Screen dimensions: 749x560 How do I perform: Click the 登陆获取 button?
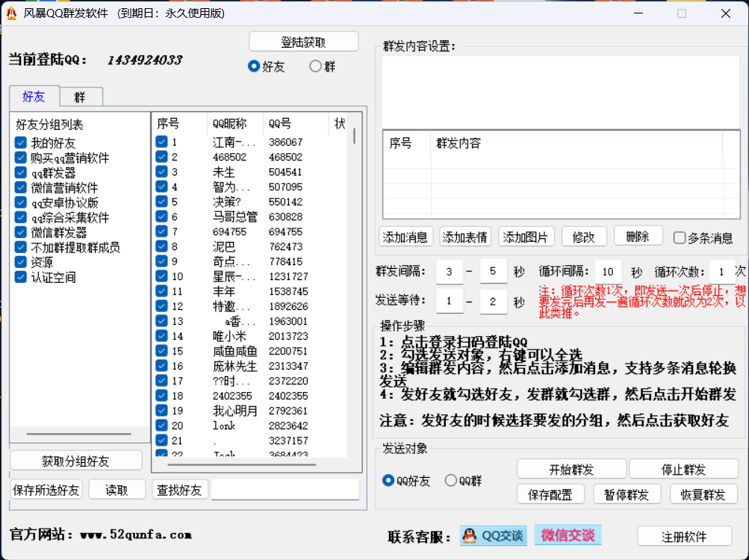304,42
